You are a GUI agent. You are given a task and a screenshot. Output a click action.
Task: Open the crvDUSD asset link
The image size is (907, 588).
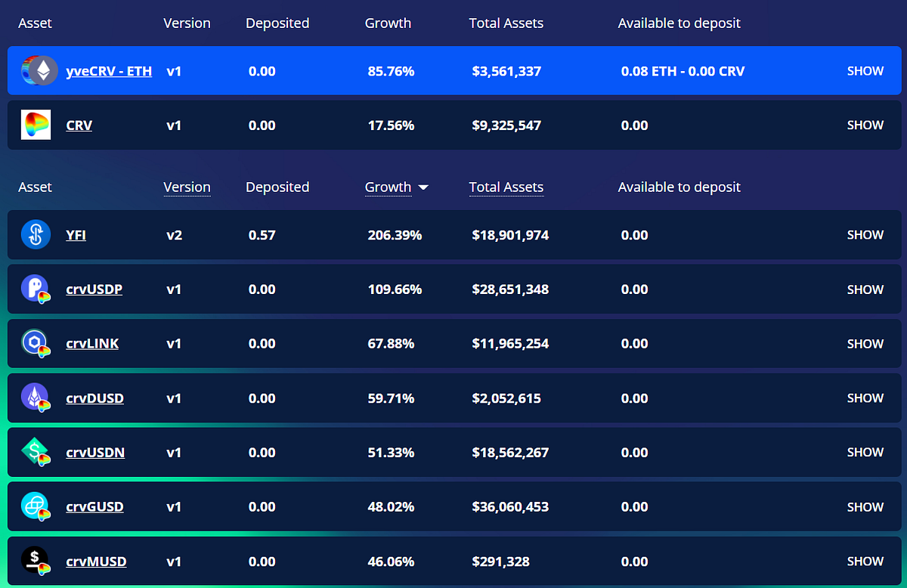95,398
